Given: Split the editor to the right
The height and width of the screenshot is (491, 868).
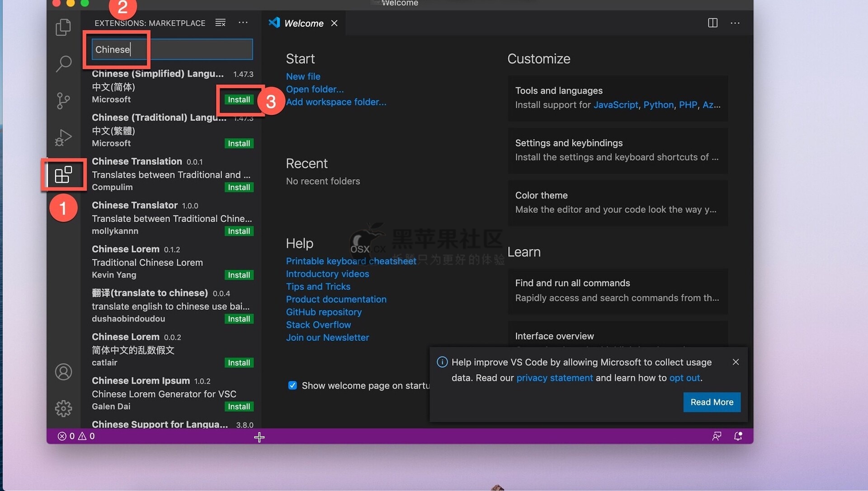Looking at the screenshot, I should click(712, 23).
